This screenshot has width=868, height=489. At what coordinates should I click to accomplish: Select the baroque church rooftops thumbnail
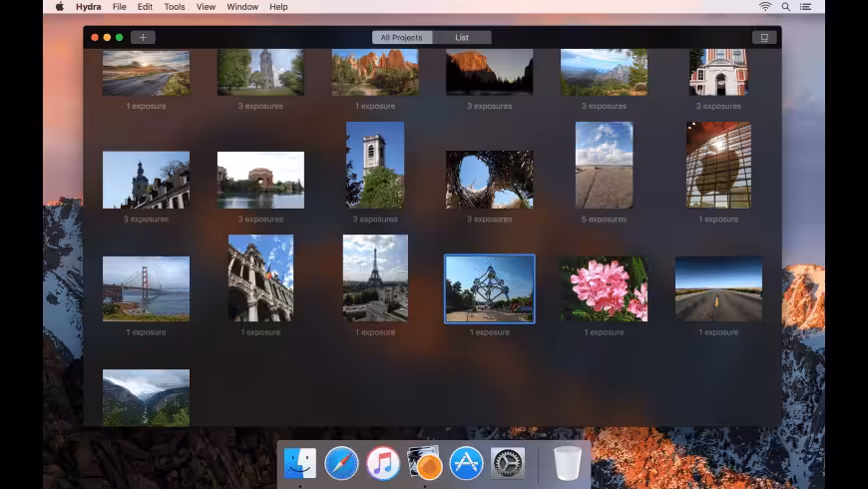coord(146,180)
